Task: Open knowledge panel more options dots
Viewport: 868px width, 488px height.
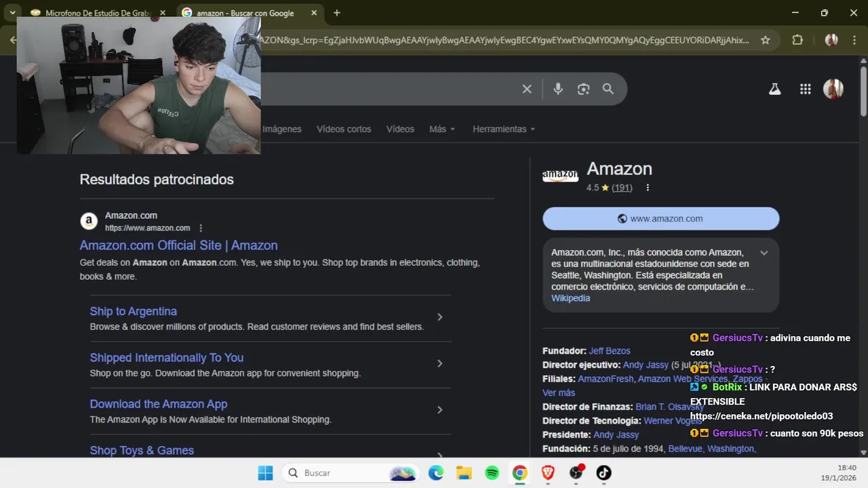Action: pyautogui.click(x=648, y=188)
